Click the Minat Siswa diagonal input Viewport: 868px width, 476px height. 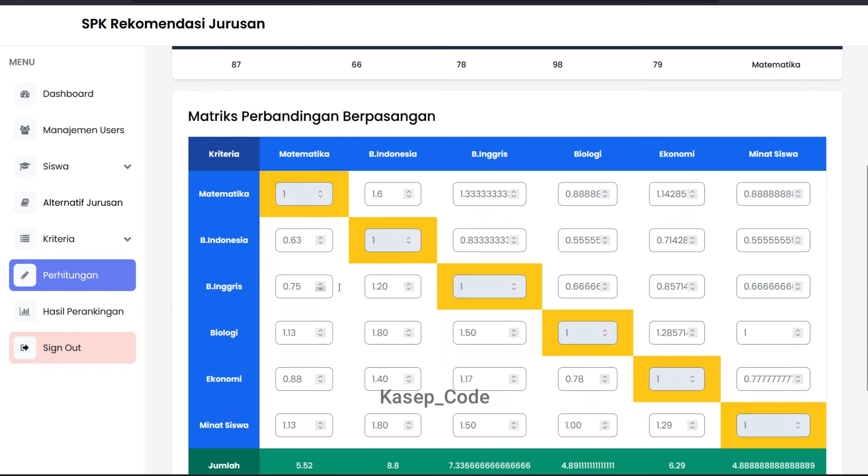tap(773, 425)
